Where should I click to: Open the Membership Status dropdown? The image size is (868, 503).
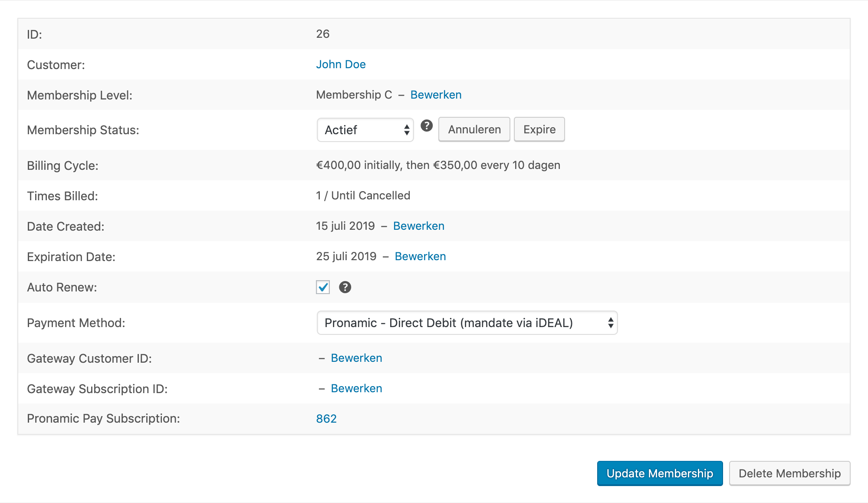(x=365, y=130)
